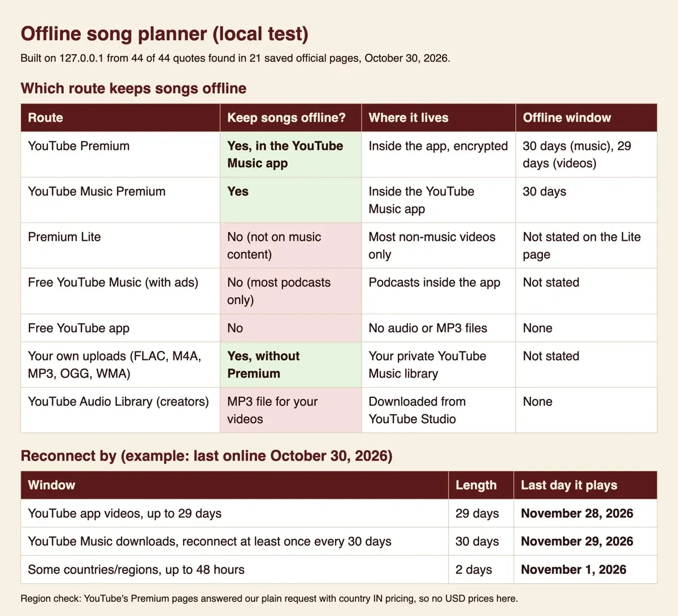The image size is (678, 616).
Task: Click the 'Where it lives' column header
Action: click(438, 118)
